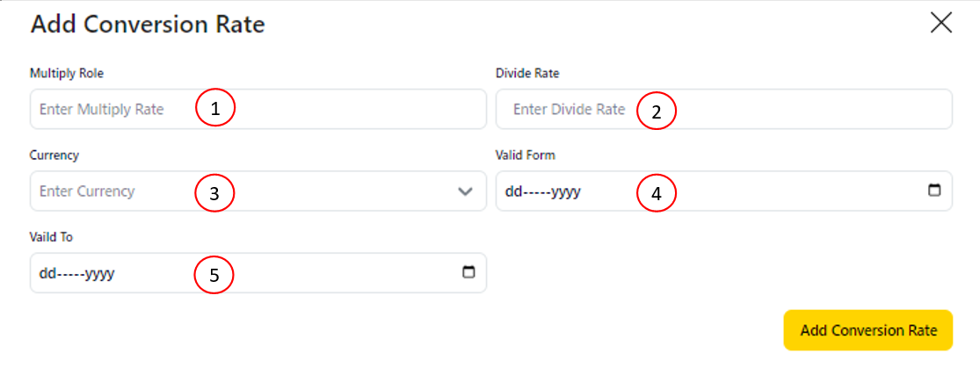
Task: Click the red circle marker numbered 2
Action: pyautogui.click(x=656, y=112)
